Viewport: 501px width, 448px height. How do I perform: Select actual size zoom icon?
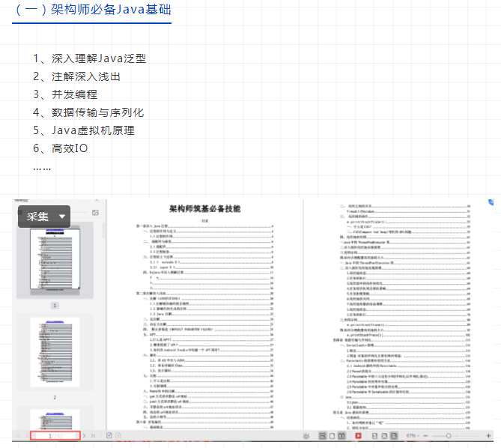(x=374, y=436)
